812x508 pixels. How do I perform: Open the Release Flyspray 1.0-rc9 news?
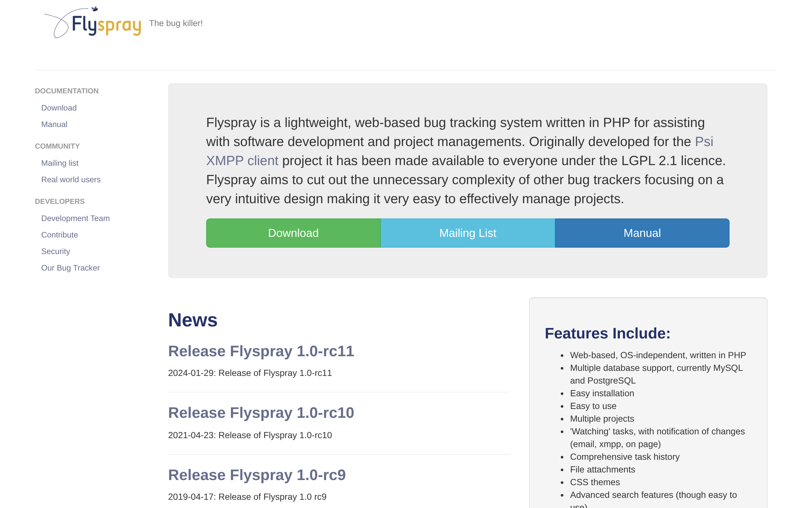[257, 475]
